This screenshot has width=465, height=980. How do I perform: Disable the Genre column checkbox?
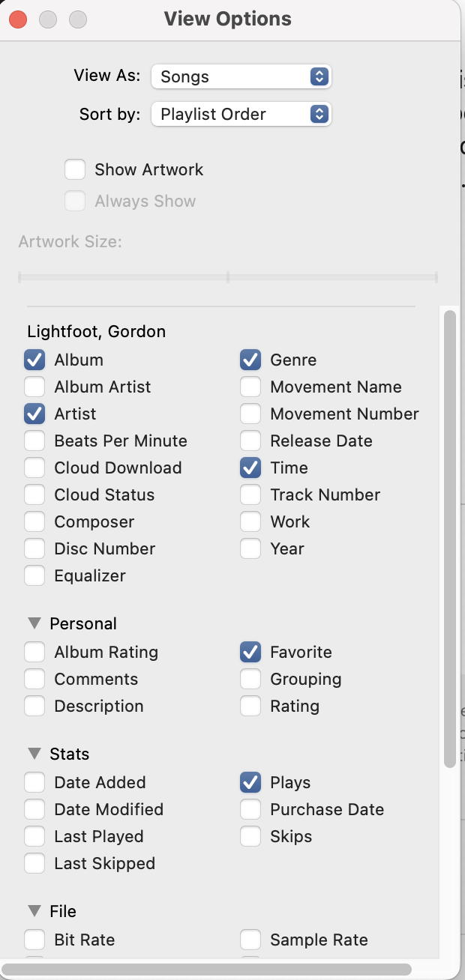pyautogui.click(x=250, y=360)
